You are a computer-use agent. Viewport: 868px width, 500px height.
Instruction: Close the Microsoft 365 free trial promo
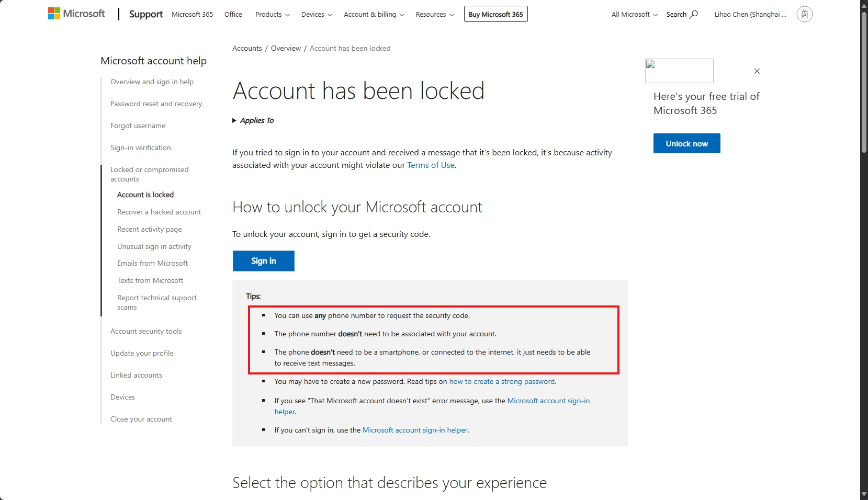click(x=757, y=71)
